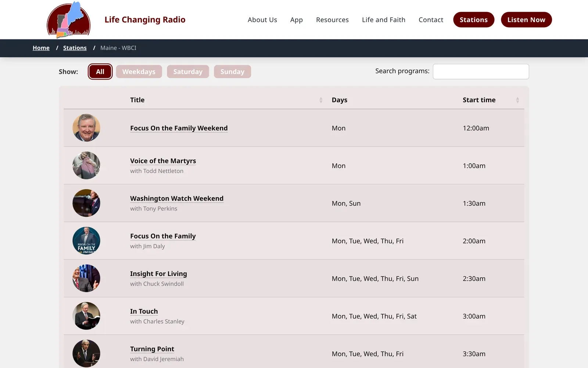The image size is (588, 368).
Task: Open the App menu item
Action: click(297, 20)
